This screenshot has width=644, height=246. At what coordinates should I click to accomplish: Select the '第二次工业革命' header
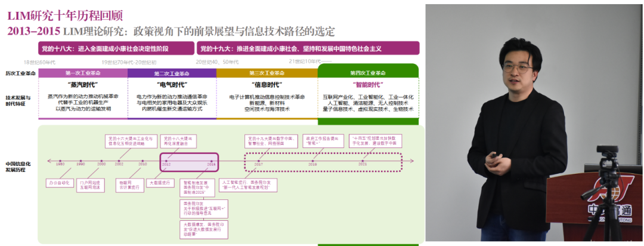(172, 73)
